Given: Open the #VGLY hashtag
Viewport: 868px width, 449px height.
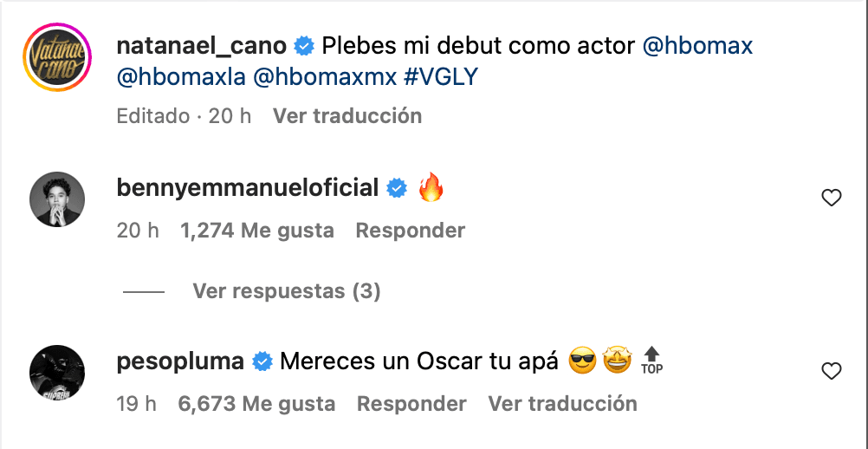Looking at the screenshot, I should [440, 77].
